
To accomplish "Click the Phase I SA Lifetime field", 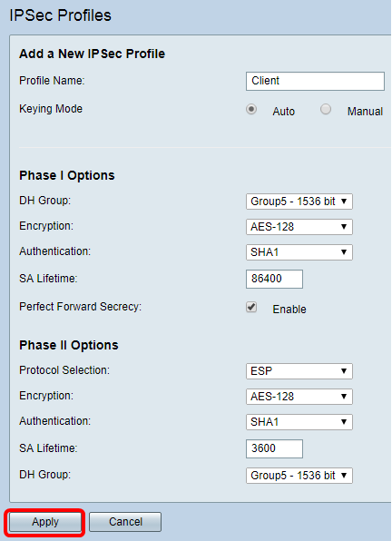I will [274, 279].
